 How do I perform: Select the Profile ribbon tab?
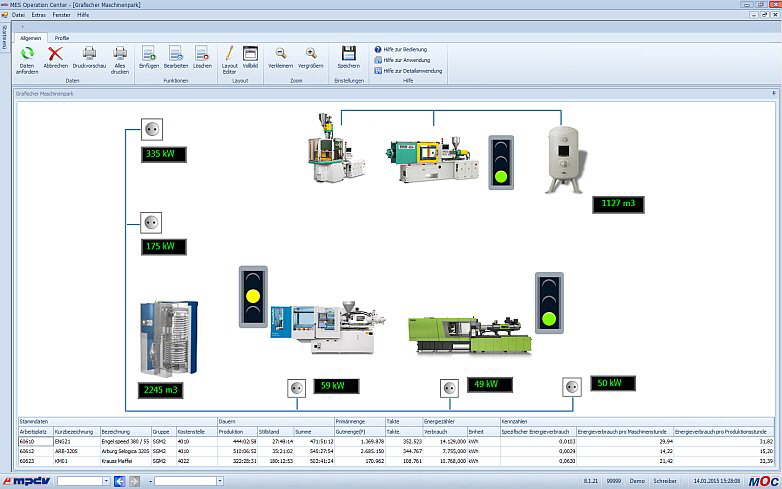pyautogui.click(x=62, y=38)
